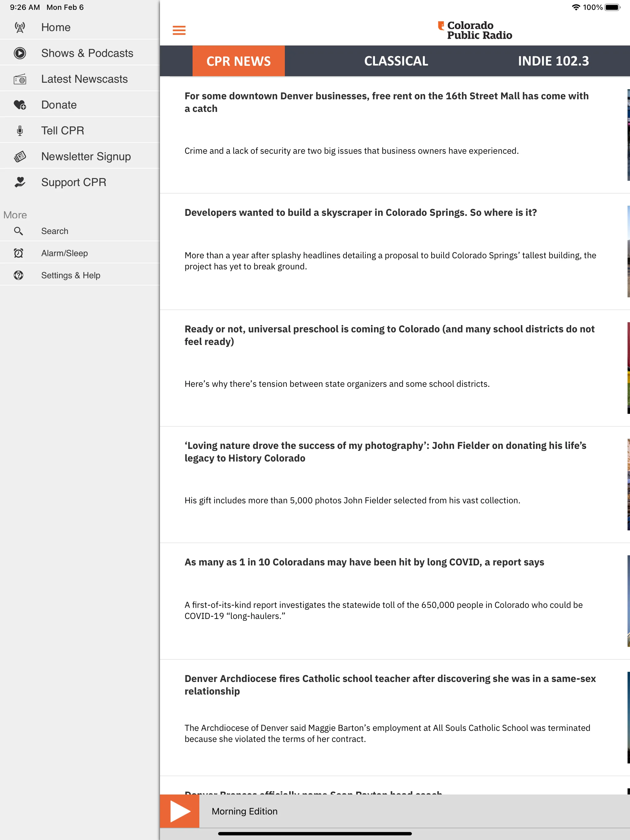Screen dimensions: 630x840
Task: Tap the Donate heart icon
Action: (20, 105)
